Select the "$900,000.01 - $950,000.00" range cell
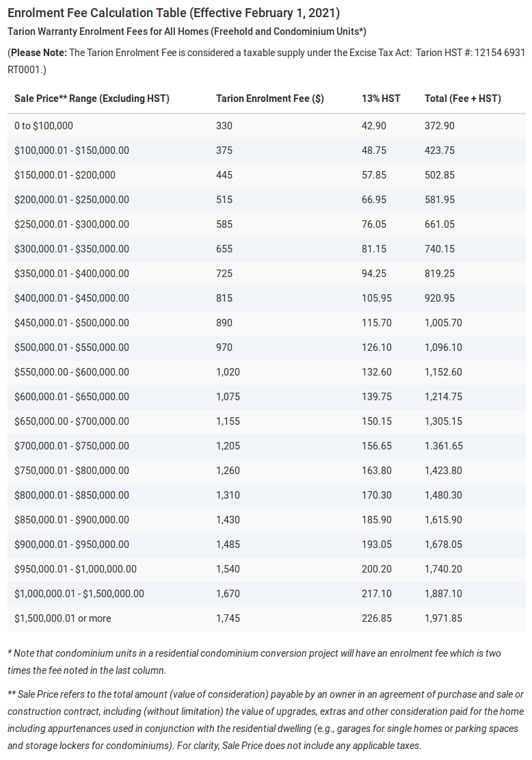 [72, 545]
